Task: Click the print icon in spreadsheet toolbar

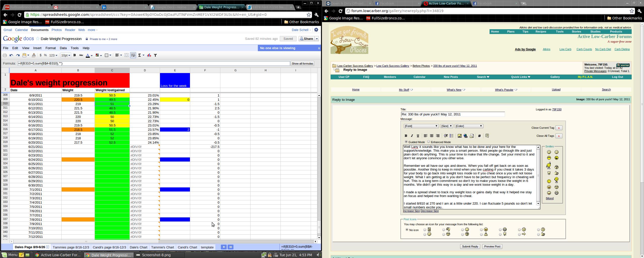Action: 5,55
